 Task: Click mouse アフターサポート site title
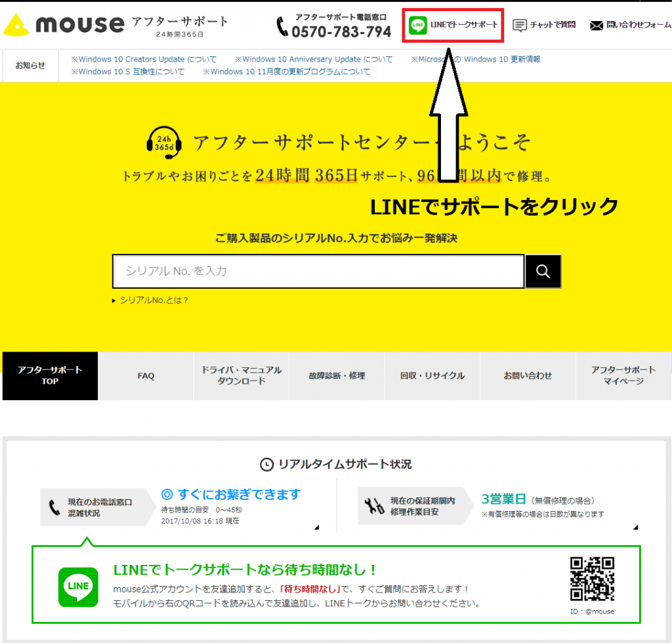pos(132,25)
